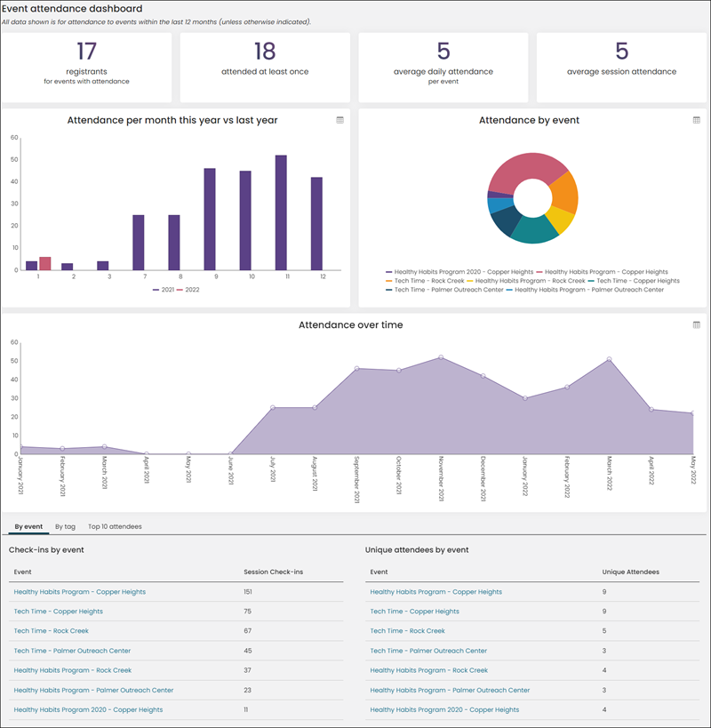This screenshot has width=711, height=728.
Task: Click the month 11 bar in bar chart
Action: coord(281,212)
